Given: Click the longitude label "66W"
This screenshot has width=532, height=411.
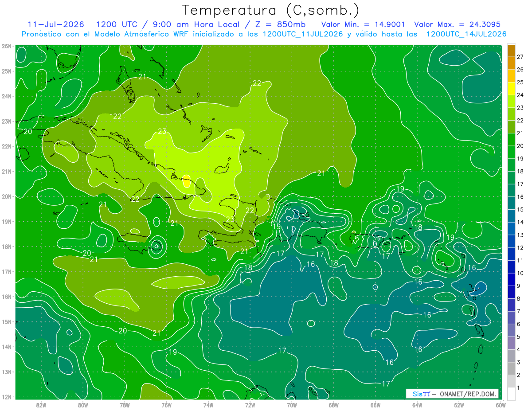Looking at the screenshot, I should [x=375, y=405].
